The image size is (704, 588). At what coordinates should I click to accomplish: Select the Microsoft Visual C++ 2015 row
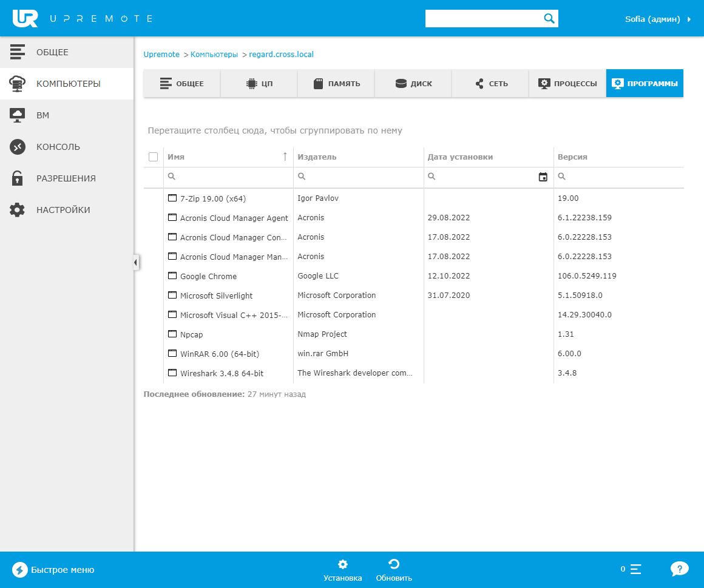click(413, 315)
